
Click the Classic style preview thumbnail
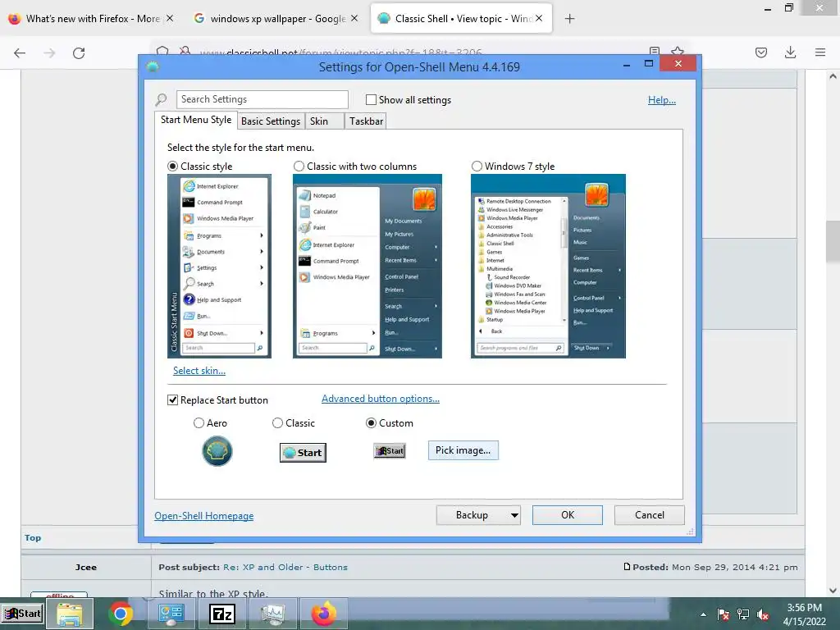coord(220,266)
